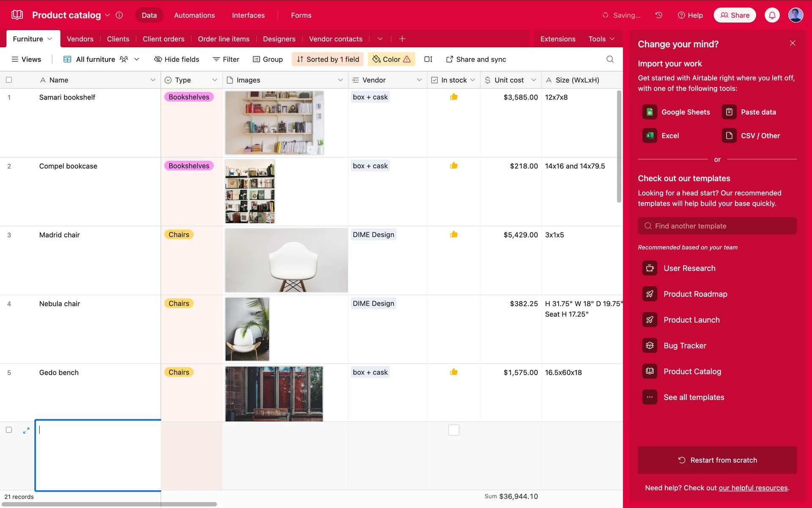Viewport: 812px width, 508px height.
Task: Click the notifications bell icon
Action: pyautogui.click(x=772, y=15)
